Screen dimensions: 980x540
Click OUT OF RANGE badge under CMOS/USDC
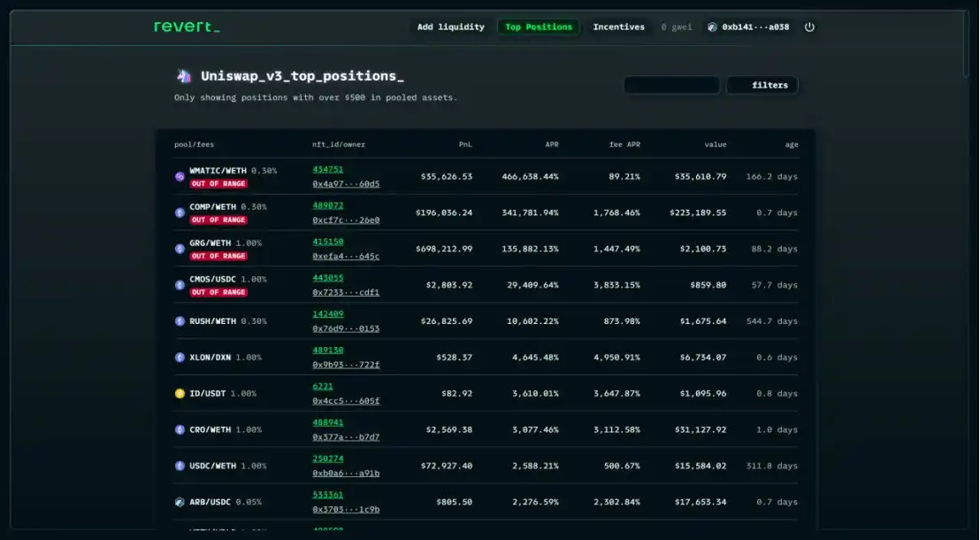point(218,292)
